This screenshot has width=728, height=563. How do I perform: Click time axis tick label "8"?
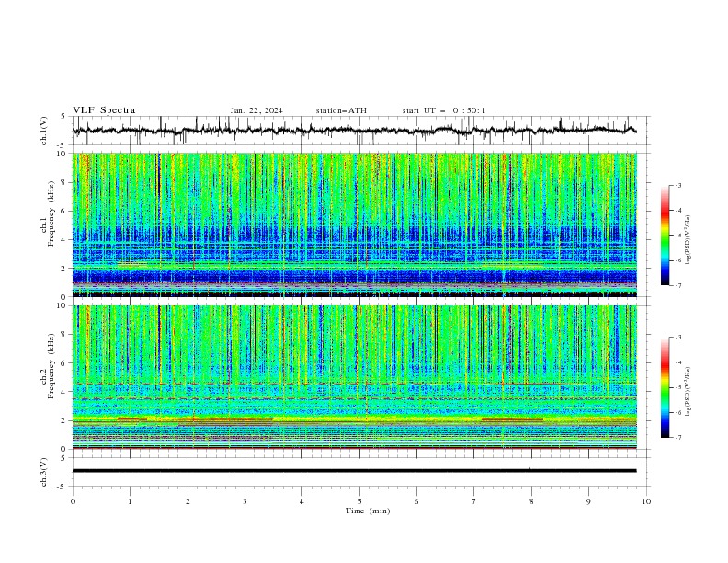(531, 501)
